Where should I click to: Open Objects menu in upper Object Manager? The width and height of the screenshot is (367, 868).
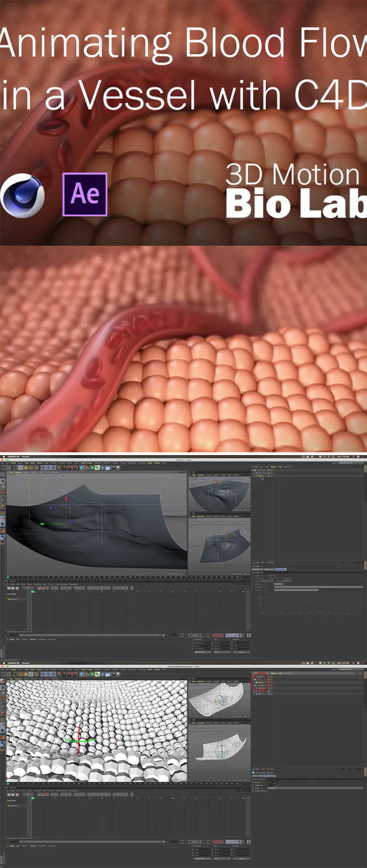pyautogui.click(x=273, y=467)
